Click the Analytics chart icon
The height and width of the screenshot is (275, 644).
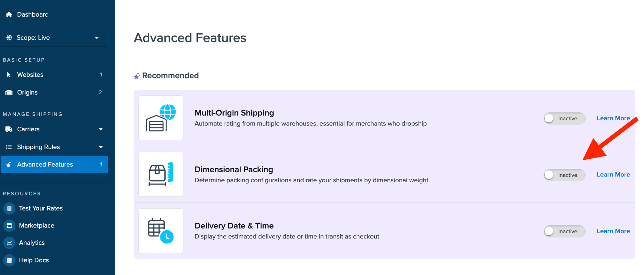tap(9, 243)
